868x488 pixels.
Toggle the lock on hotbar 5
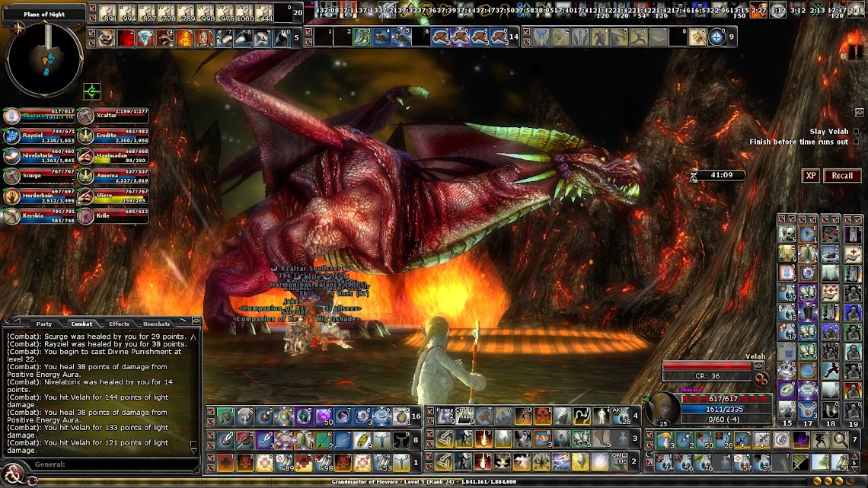[x=91, y=33]
